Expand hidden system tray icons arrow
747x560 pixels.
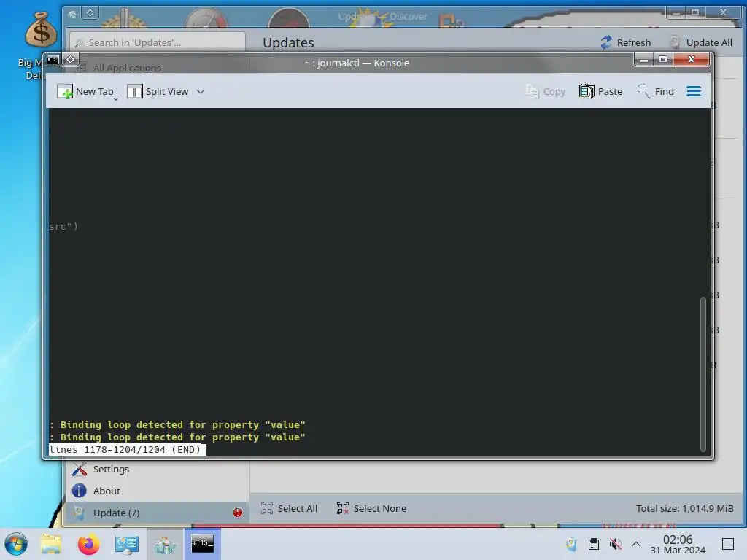tap(636, 544)
